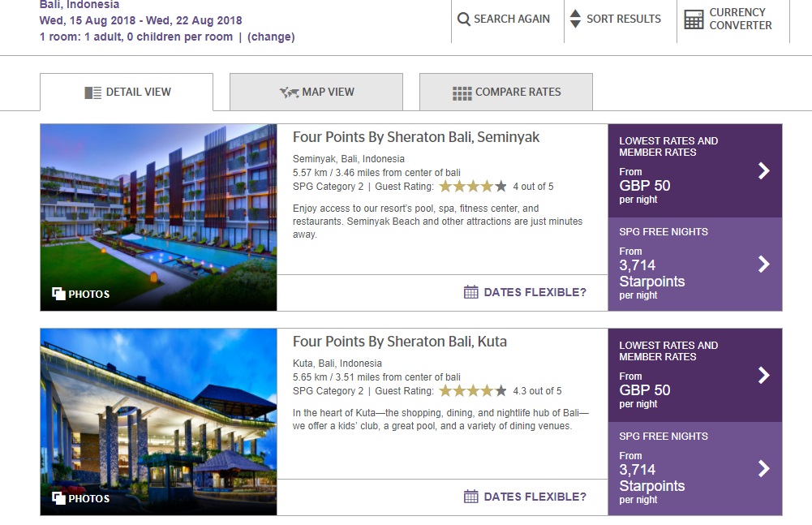Expand Kuta SPG Free Nights arrow
The image size is (812, 525).
(763, 468)
